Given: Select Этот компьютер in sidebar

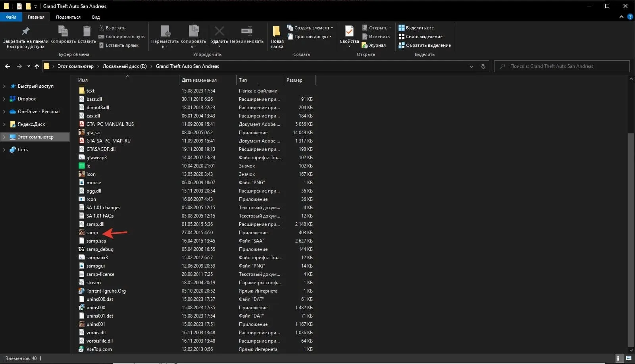Looking at the screenshot, I should coord(35,137).
